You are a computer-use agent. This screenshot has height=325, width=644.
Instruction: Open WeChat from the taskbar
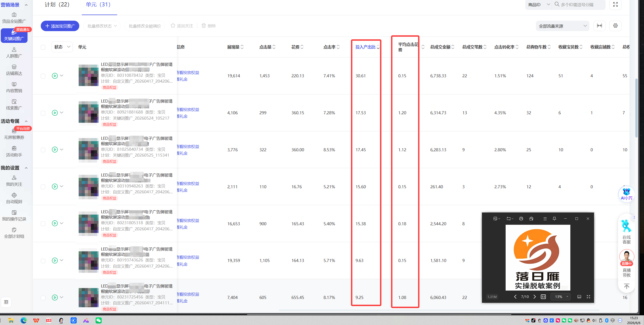[99, 320]
